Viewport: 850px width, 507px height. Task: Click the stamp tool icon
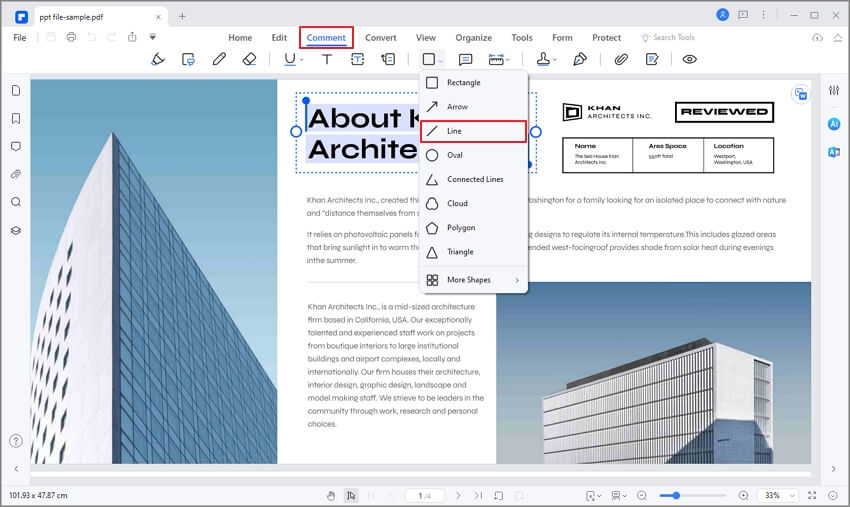(543, 59)
